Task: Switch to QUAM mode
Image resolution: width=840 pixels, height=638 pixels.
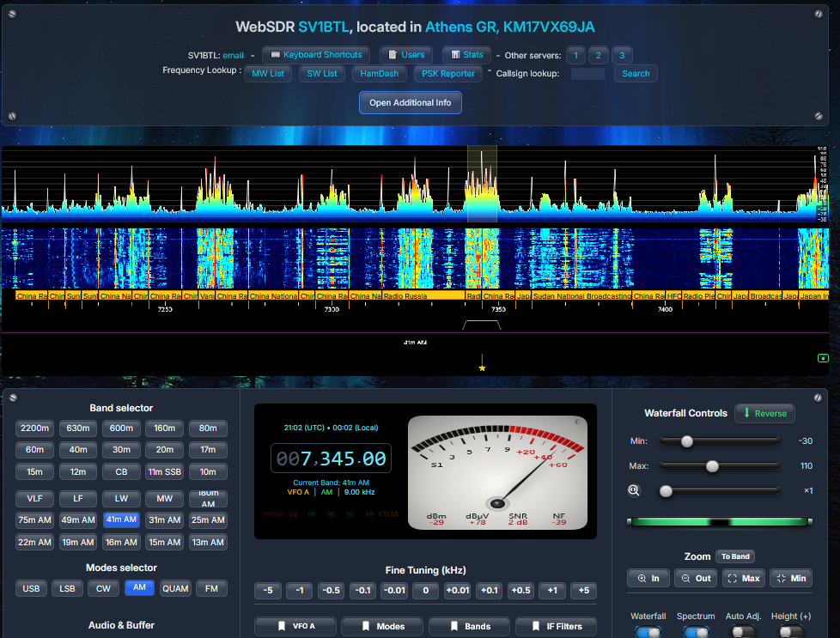Action: (175, 588)
